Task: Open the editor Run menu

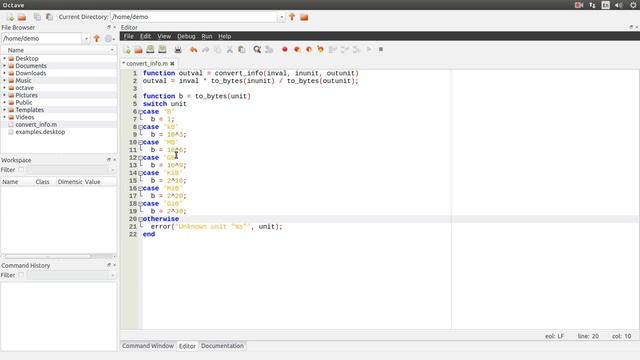Action: tap(207, 36)
